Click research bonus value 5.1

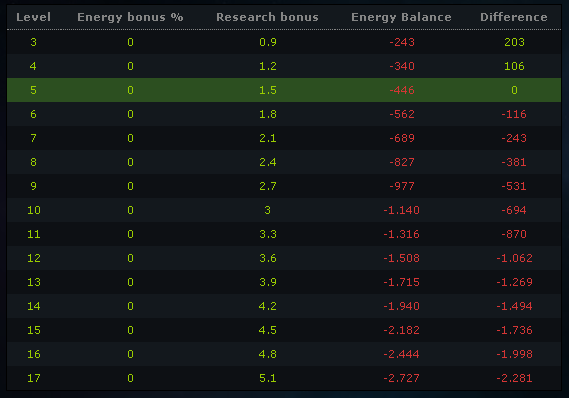268,378
